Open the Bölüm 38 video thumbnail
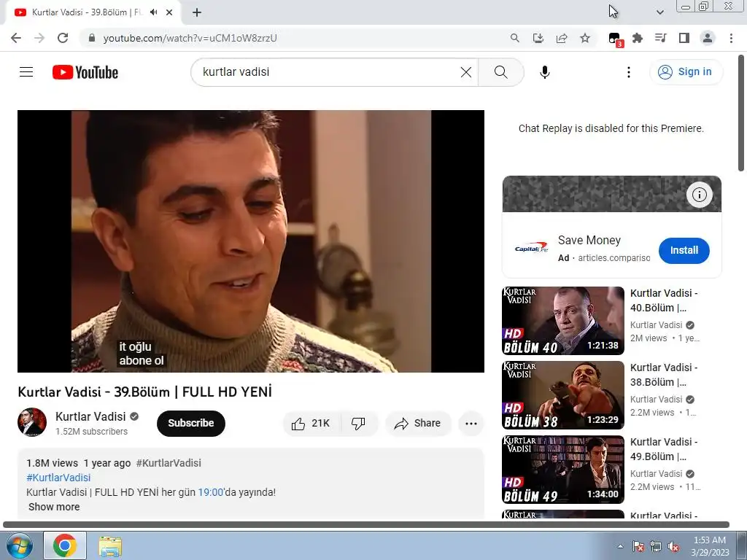This screenshot has height=560, width=747. point(563,395)
